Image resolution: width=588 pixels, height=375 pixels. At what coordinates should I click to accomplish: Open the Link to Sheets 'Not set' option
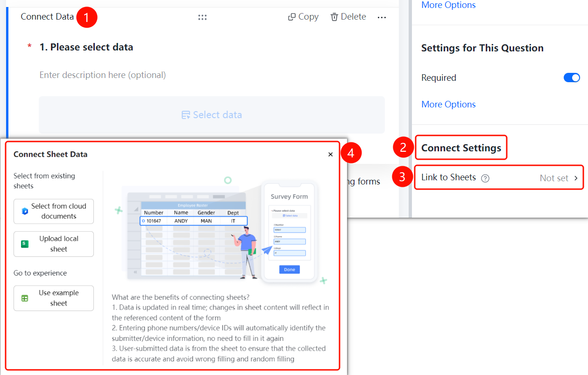(559, 178)
